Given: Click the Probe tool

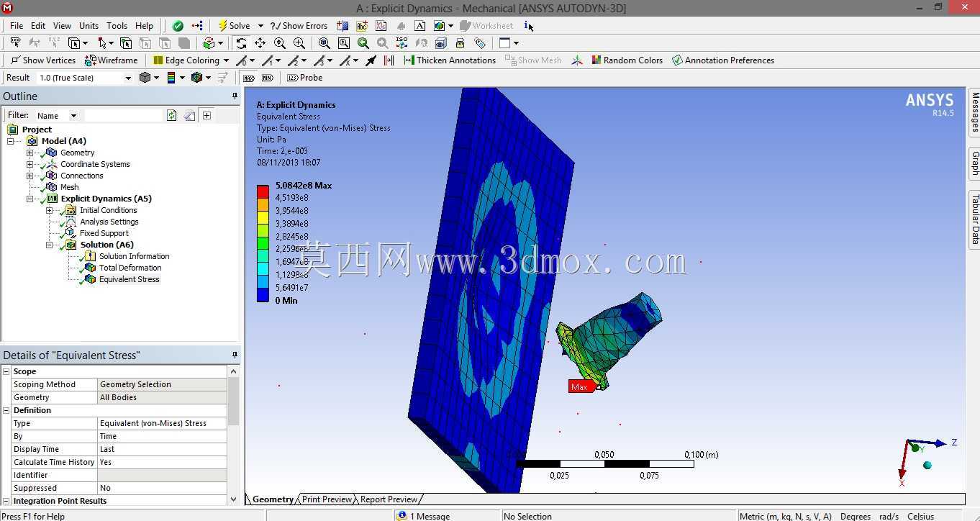Looking at the screenshot, I should point(304,78).
